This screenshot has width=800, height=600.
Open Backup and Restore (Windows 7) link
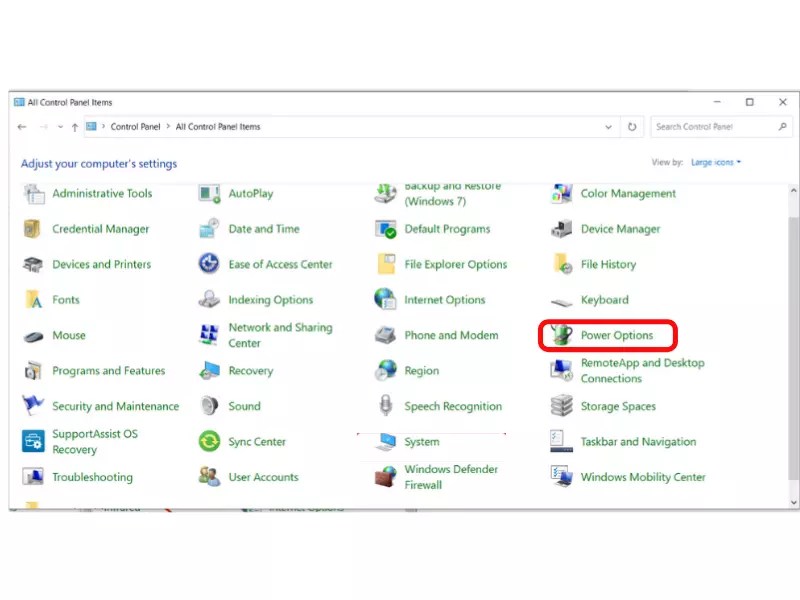pos(453,194)
